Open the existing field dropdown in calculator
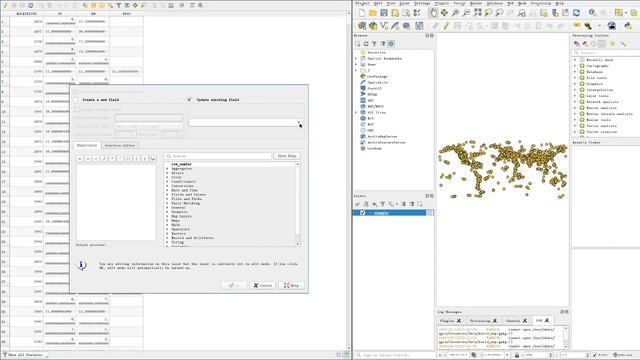This screenshot has height=360, width=640. [x=245, y=122]
